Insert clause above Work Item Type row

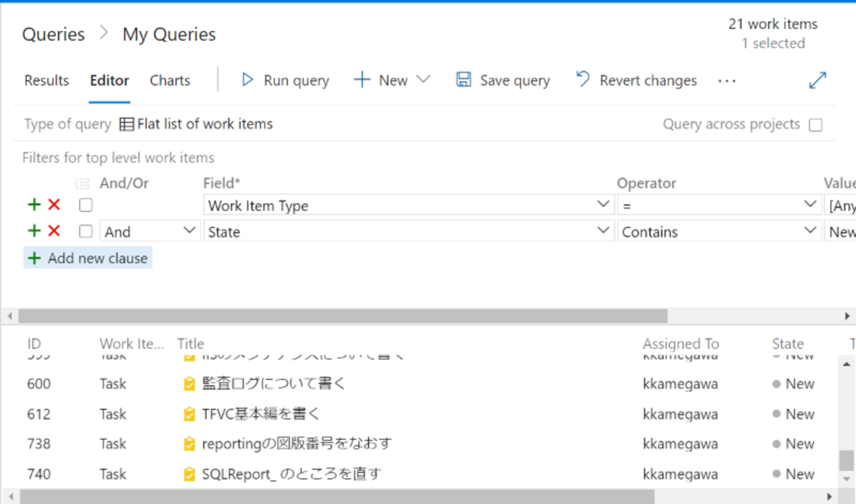click(x=34, y=205)
